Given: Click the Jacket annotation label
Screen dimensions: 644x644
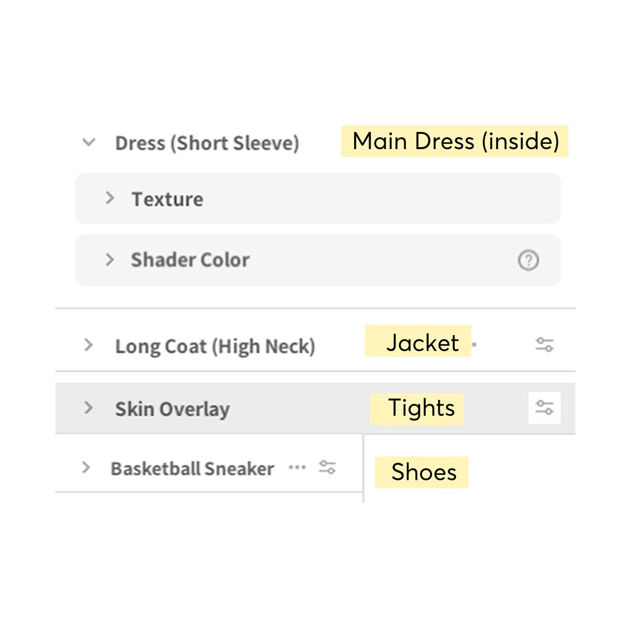Looking at the screenshot, I should coord(422,343).
